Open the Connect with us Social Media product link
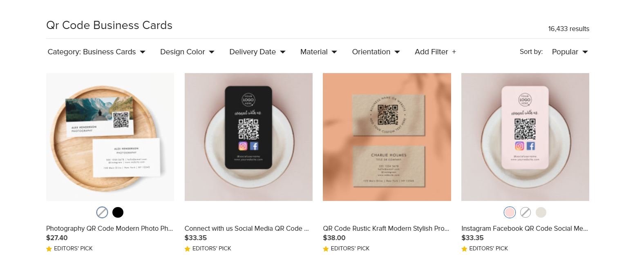Viewport: 644px width, 272px height. 247,229
